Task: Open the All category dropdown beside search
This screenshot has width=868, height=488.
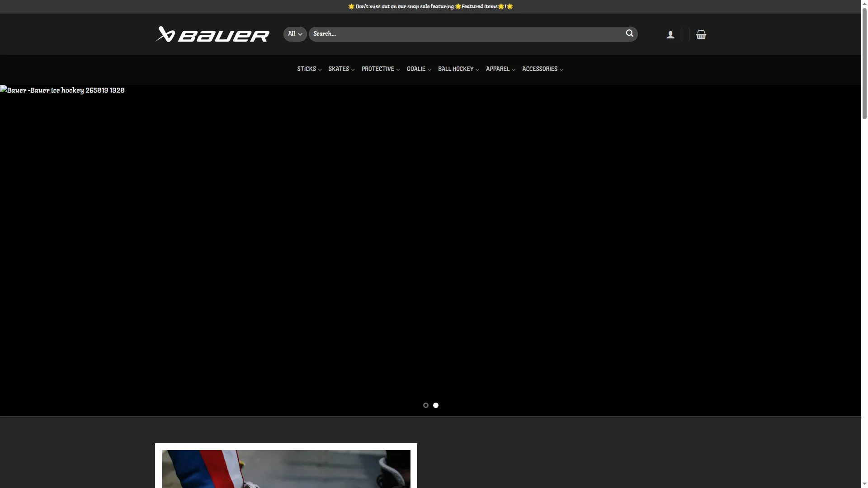Action: tap(295, 34)
